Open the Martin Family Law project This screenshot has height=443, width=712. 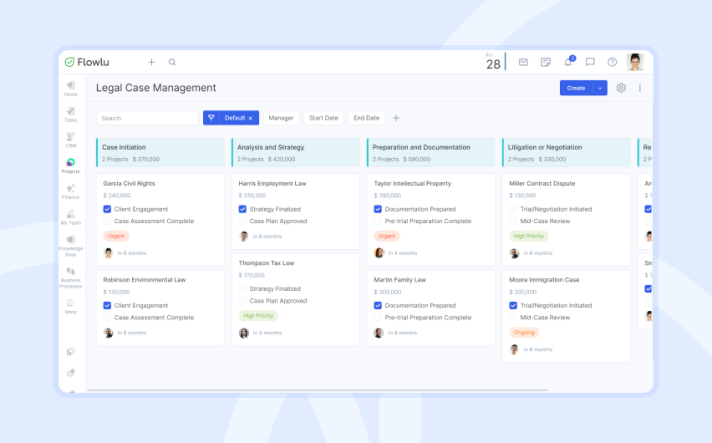400,280
